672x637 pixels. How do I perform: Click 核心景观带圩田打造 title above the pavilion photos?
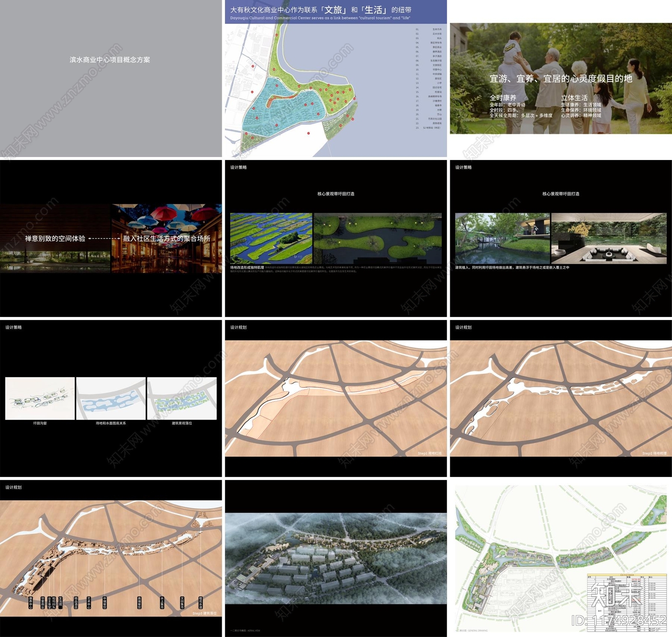pos(561,194)
